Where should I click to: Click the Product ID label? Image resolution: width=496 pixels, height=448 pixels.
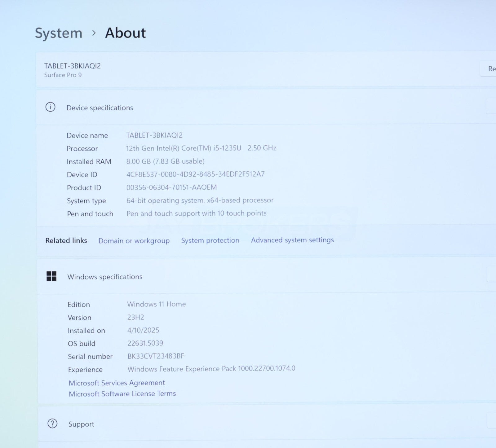click(x=84, y=188)
